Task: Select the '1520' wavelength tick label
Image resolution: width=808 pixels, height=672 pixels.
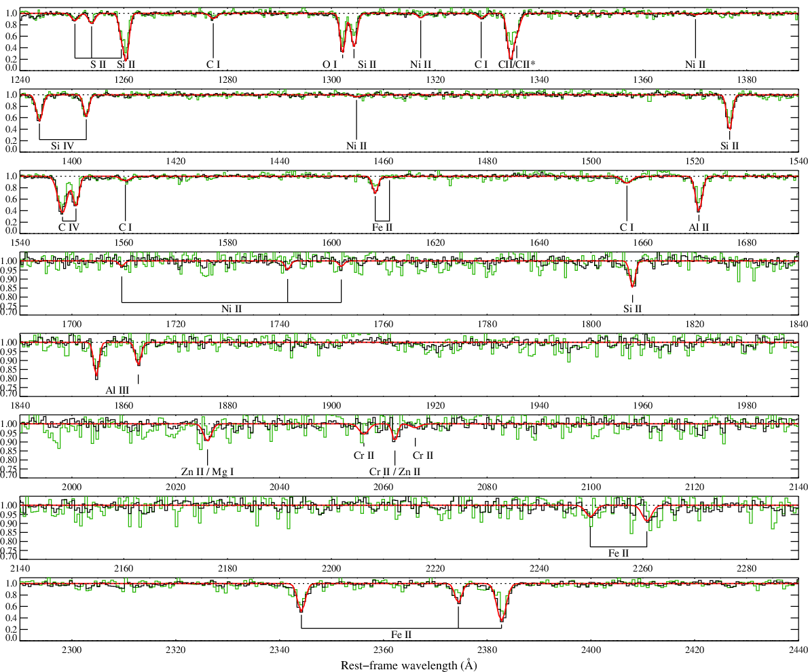Action: click(695, 162)
